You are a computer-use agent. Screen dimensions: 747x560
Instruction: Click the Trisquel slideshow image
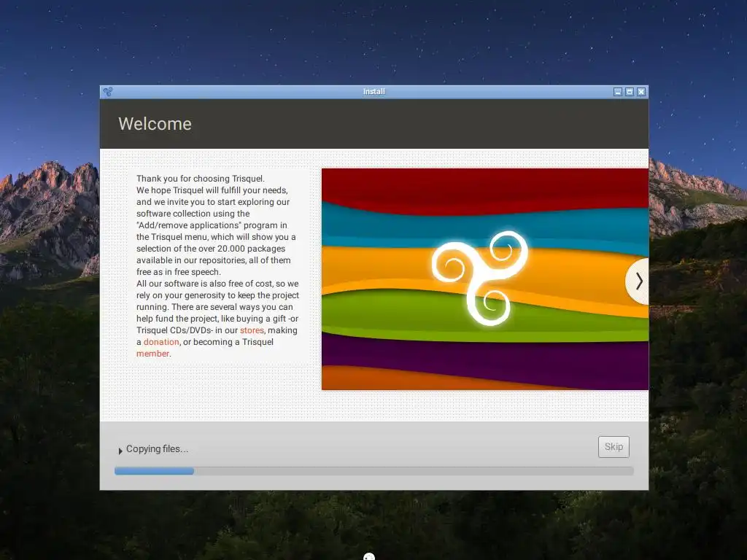(485, 279)
